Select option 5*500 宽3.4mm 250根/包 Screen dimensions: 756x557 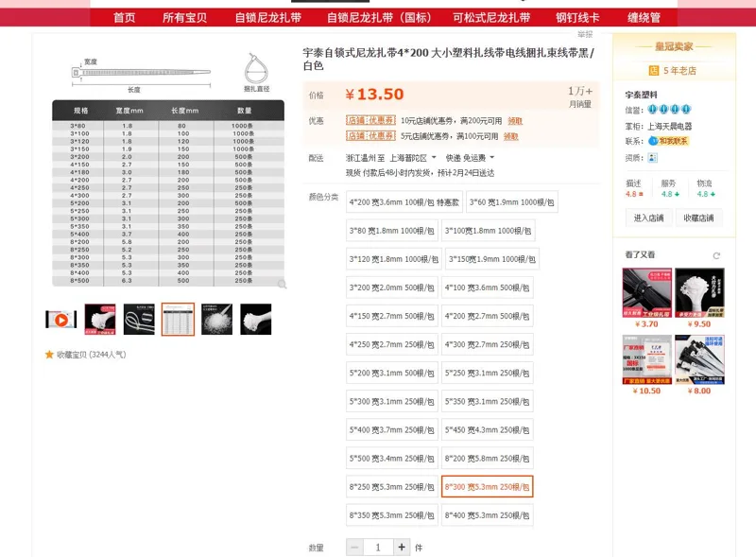pyautogui.click(x=391, y=459)
